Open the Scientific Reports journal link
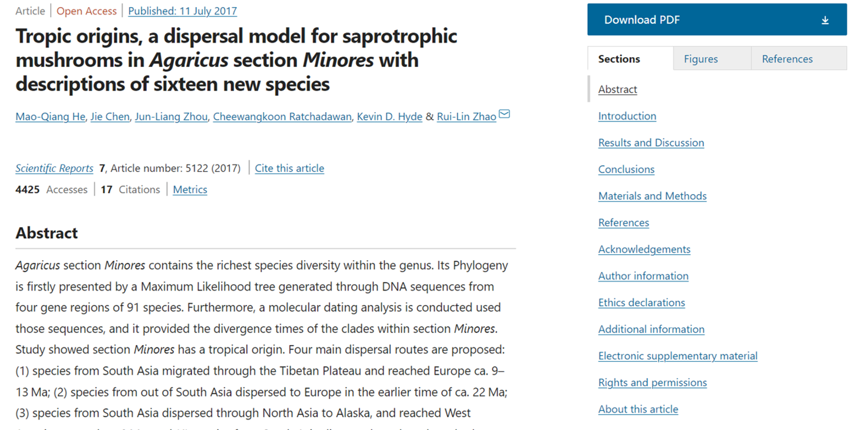 pos(54,168)
